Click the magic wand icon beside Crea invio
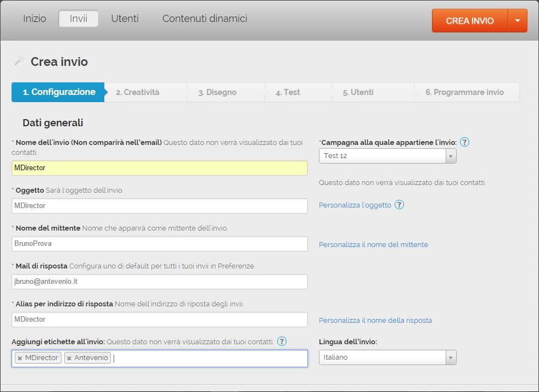 (19, 61)
